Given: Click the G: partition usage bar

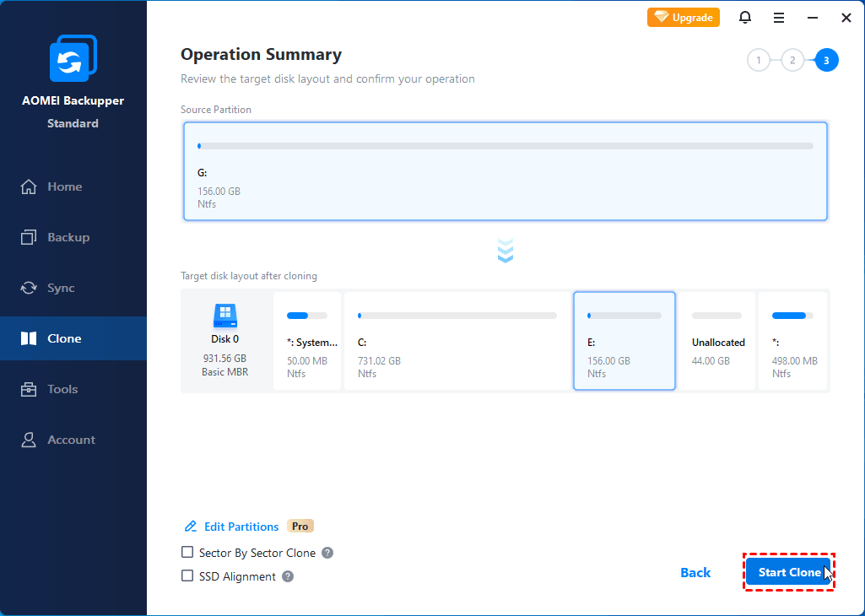Looking at the screenshot, I should (x=505, y=146).
